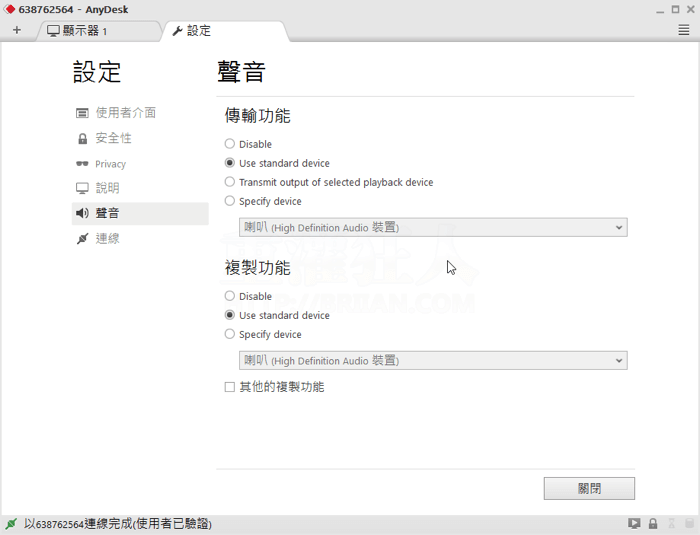Open the 安全性 settings section
The width and height of the screenshot is (700, 535).
113,138
